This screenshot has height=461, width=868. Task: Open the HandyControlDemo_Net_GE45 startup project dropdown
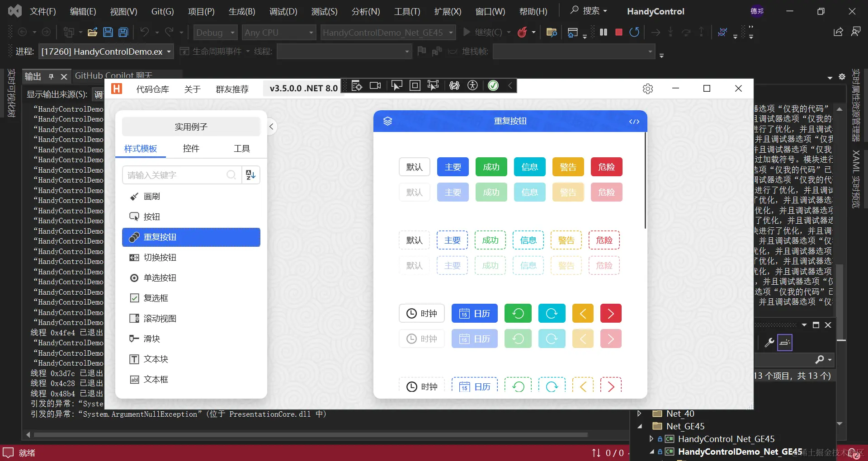pos(388,33)
